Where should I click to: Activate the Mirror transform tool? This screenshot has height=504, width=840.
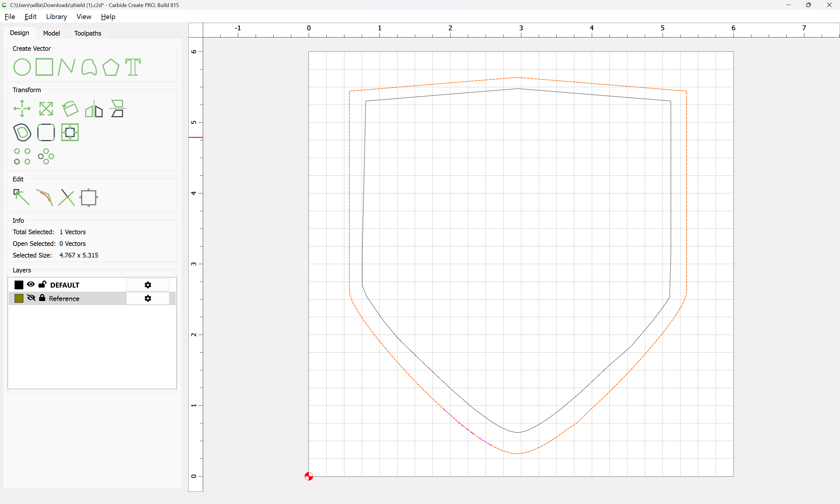tap(94, 109)
